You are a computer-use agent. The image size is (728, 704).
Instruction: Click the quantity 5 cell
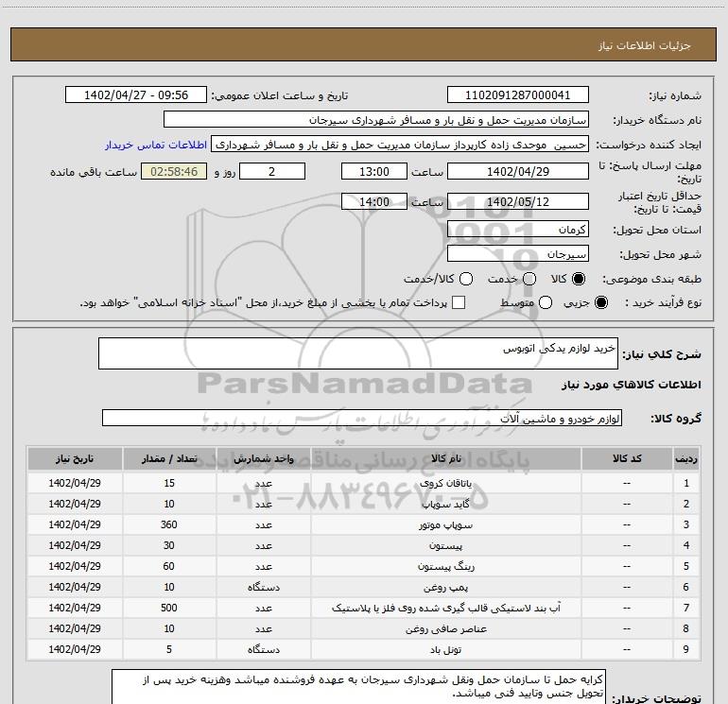169,649
